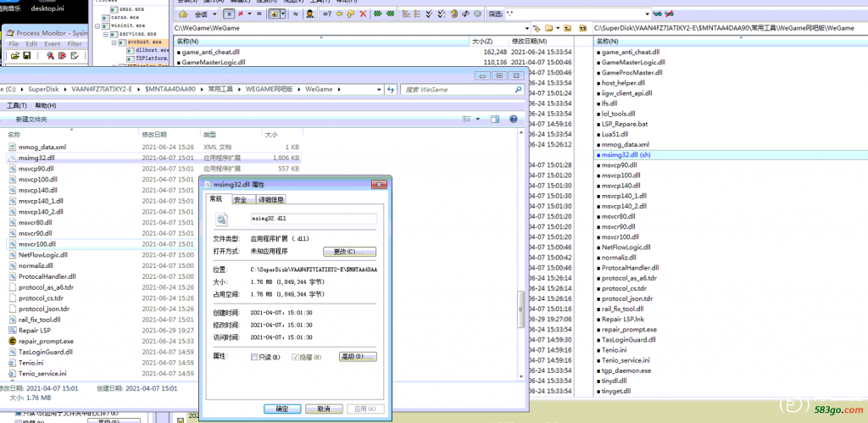The image size is (868, 423).
Task: Open the dropdown arrow next to not-equal icon
Action: tap(249, 14)
